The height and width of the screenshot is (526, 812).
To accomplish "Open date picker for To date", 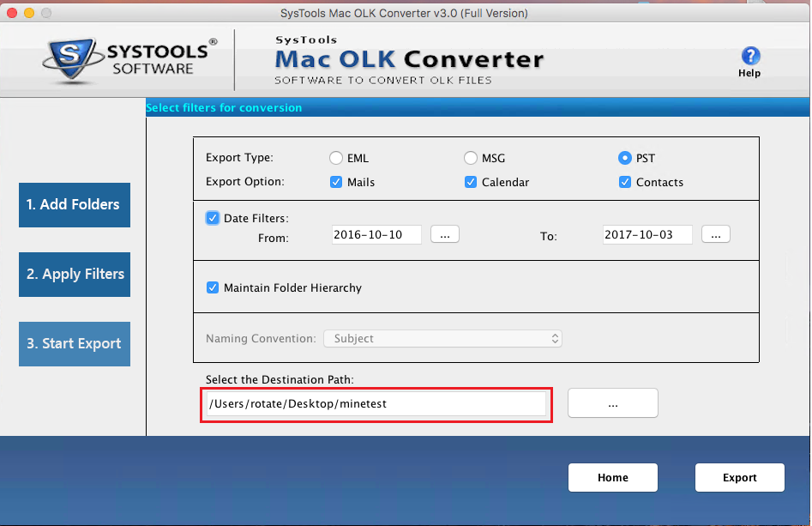I will [716, 234].
